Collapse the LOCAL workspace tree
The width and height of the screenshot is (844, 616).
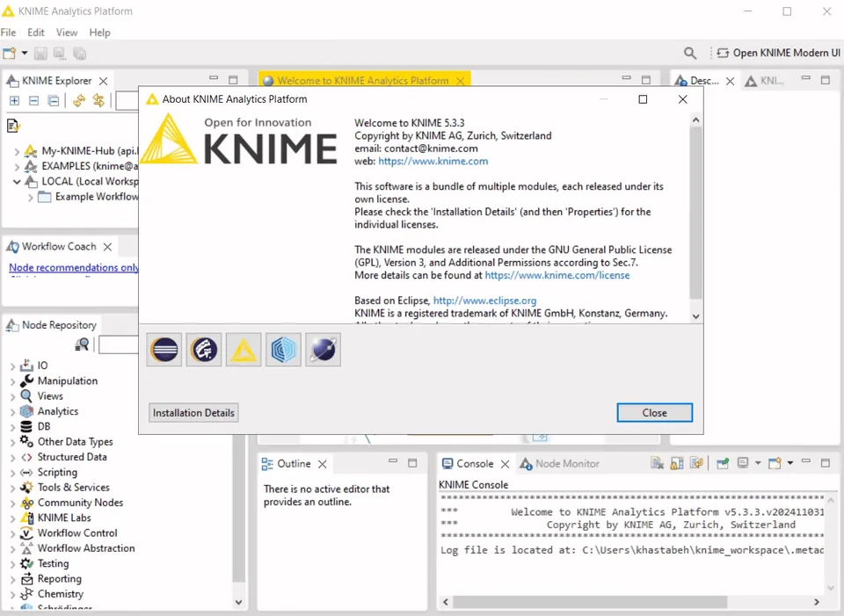pos(17,182)
